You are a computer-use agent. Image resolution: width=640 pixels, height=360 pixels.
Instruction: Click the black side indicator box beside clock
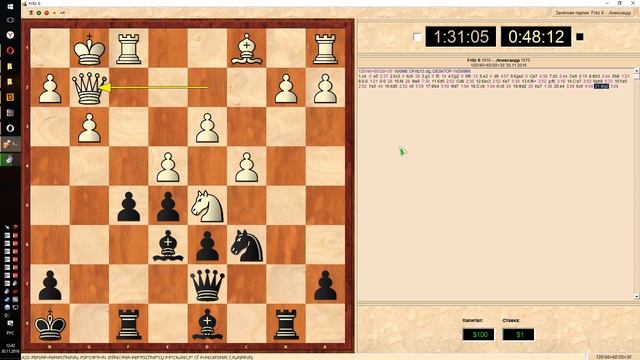coord(580,37)
